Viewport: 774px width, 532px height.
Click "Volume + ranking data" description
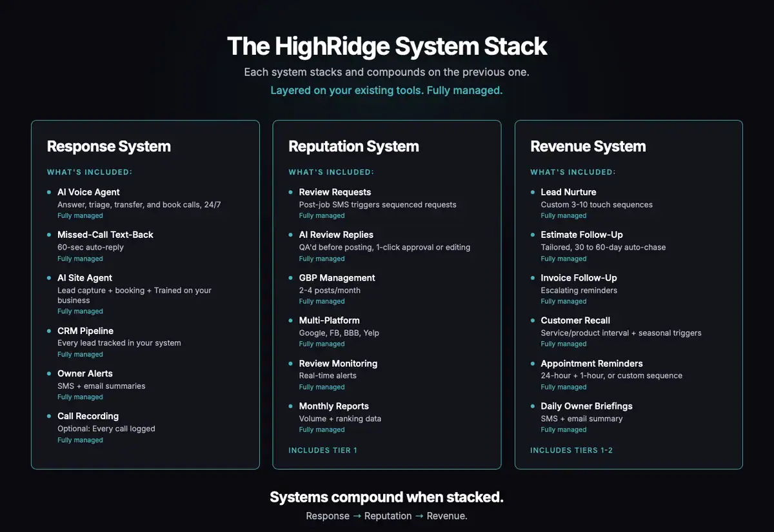point(340,419)
